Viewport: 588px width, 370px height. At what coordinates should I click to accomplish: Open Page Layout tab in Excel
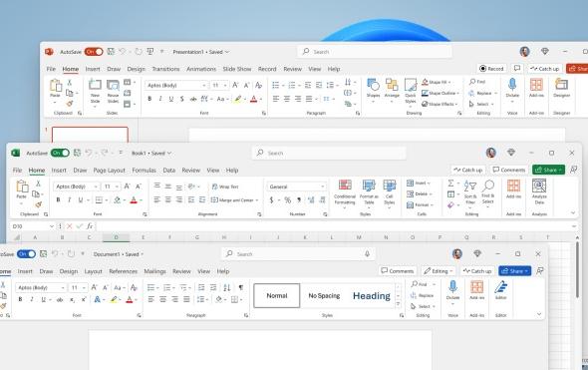(x=109, y=170)
